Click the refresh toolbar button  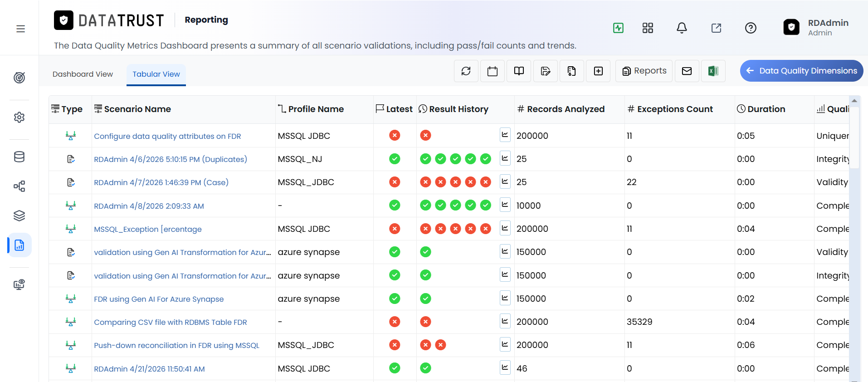(x=466, y=71)
